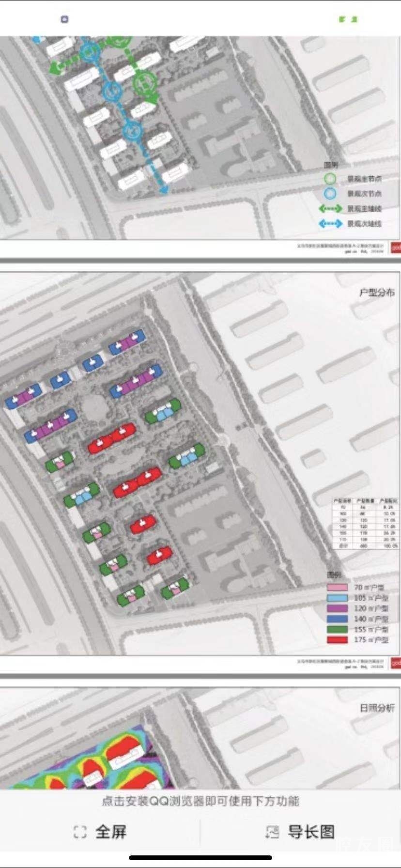
Task: Tap the 全屏 fullscreen button
Action: 111,832
